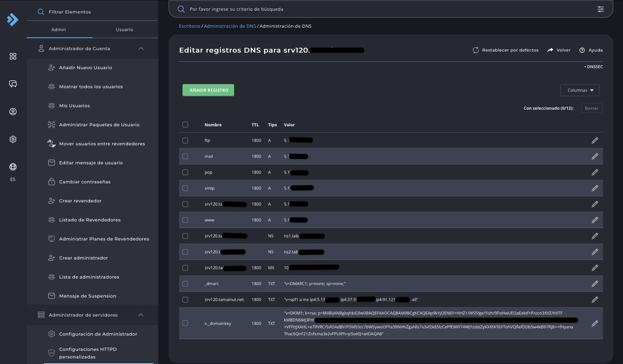Viewport: 623px width, 364px height.
Task: Click the magnifier icon in Filtrar Elementos
Action: click(41, 12)
